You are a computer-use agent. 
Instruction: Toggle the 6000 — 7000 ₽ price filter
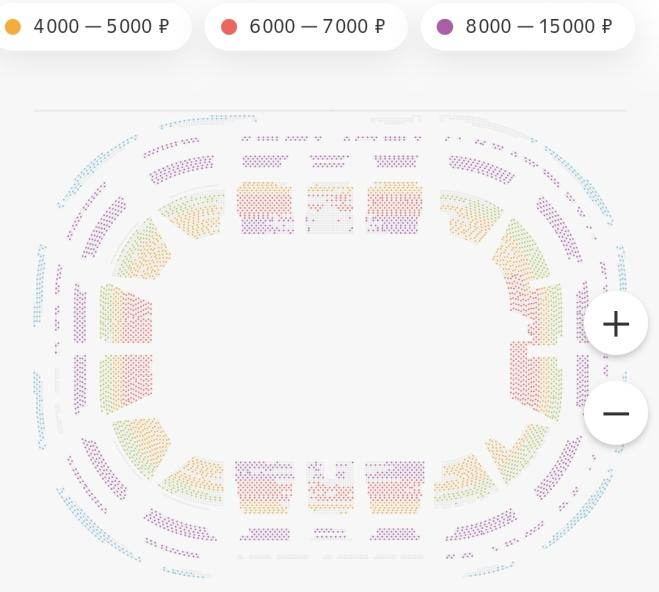306,27
